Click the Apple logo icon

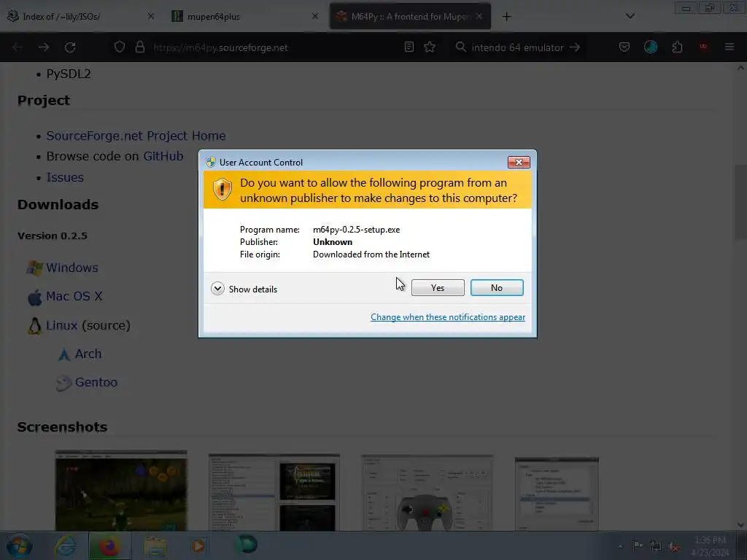point(34,297)
